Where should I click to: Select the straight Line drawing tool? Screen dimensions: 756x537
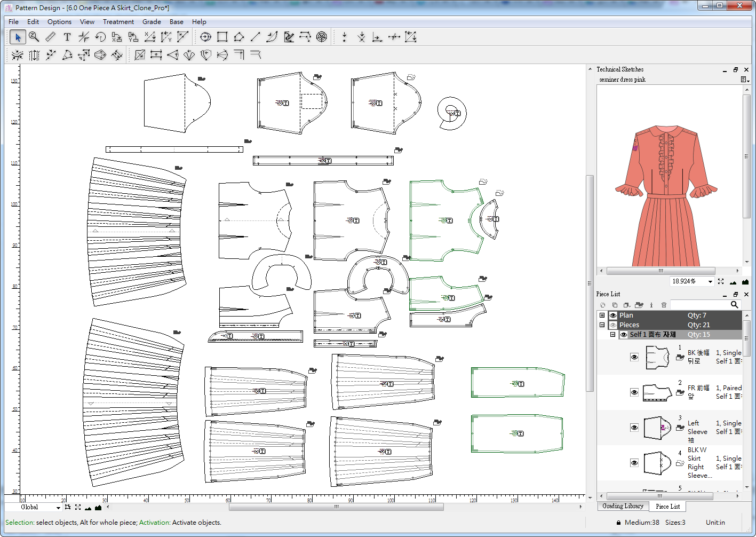256,37
